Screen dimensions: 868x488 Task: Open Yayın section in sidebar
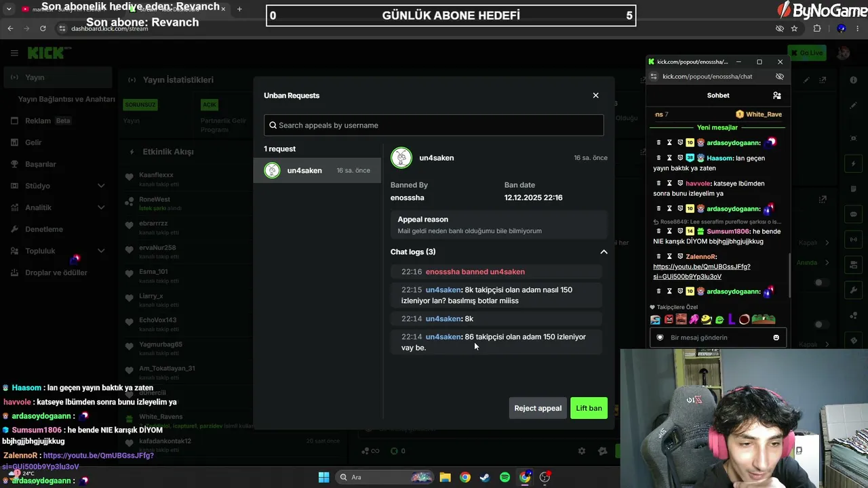(x=59, y=77)
